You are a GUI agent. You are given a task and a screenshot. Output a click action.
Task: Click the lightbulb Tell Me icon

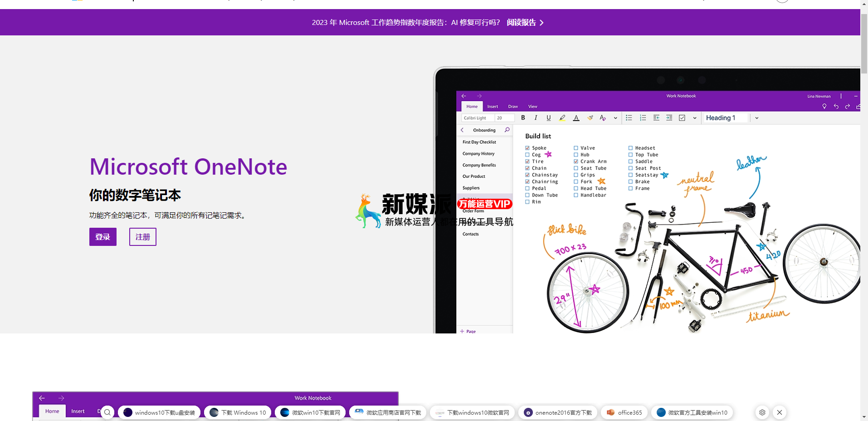[x=824, y=106]
